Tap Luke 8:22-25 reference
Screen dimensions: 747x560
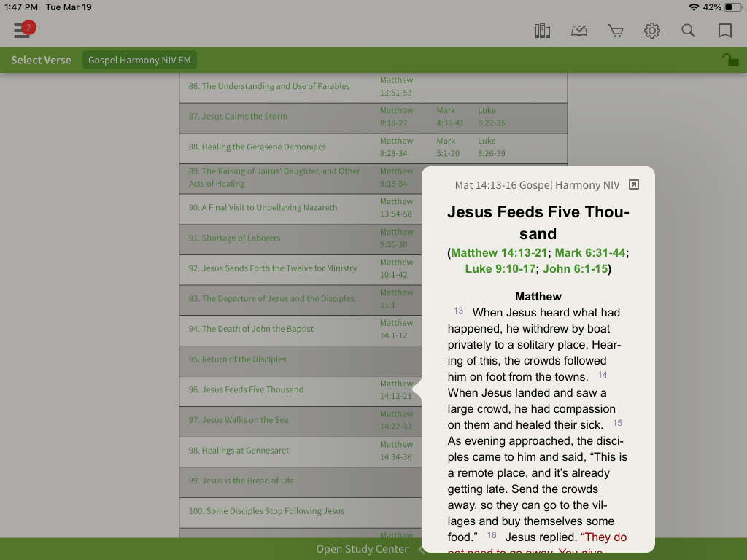pos(492,117)
